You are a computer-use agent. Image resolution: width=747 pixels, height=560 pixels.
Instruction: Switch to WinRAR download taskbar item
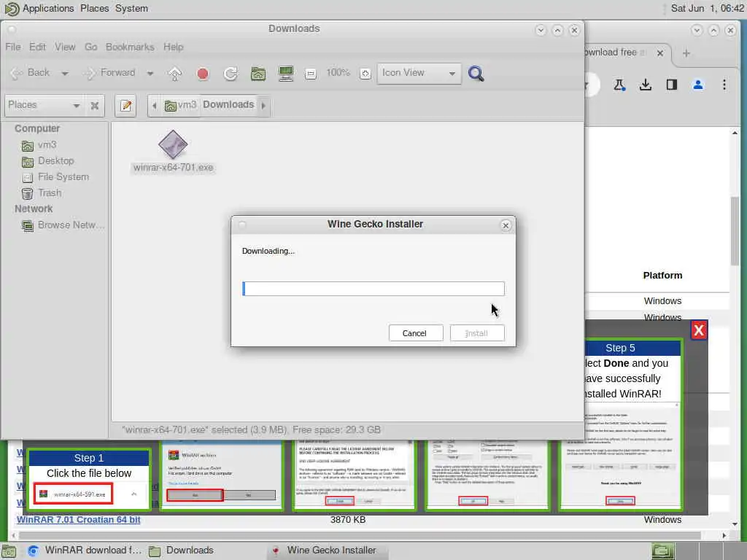(85, 551)
